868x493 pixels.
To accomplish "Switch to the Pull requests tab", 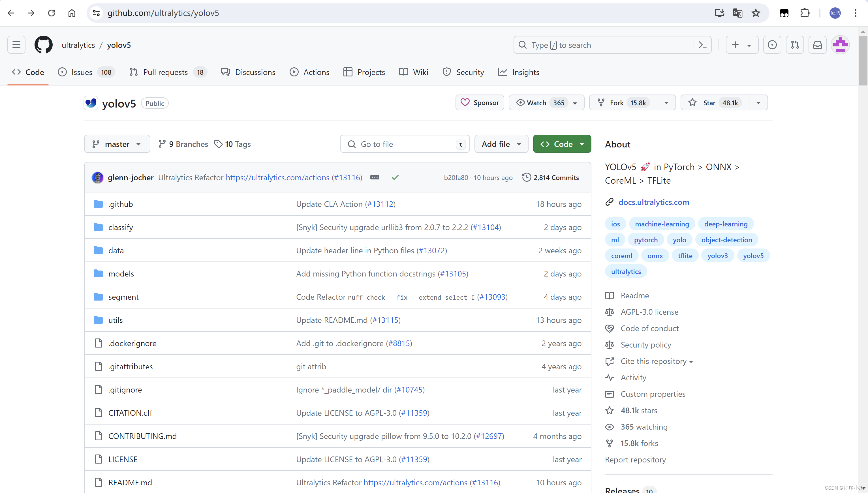I will pyautogui.click(x=165, y=72).
